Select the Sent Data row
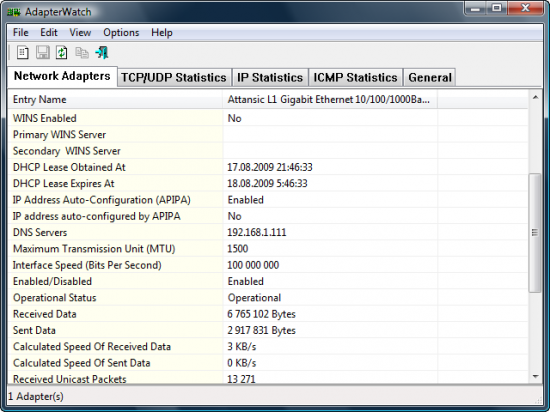 pyautogui.click(x=268, y=330)
